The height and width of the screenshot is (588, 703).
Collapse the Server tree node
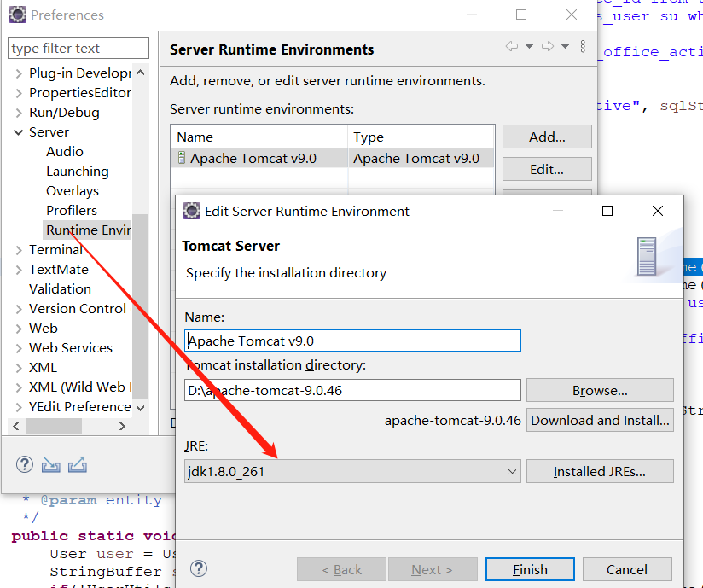(19, 131)
